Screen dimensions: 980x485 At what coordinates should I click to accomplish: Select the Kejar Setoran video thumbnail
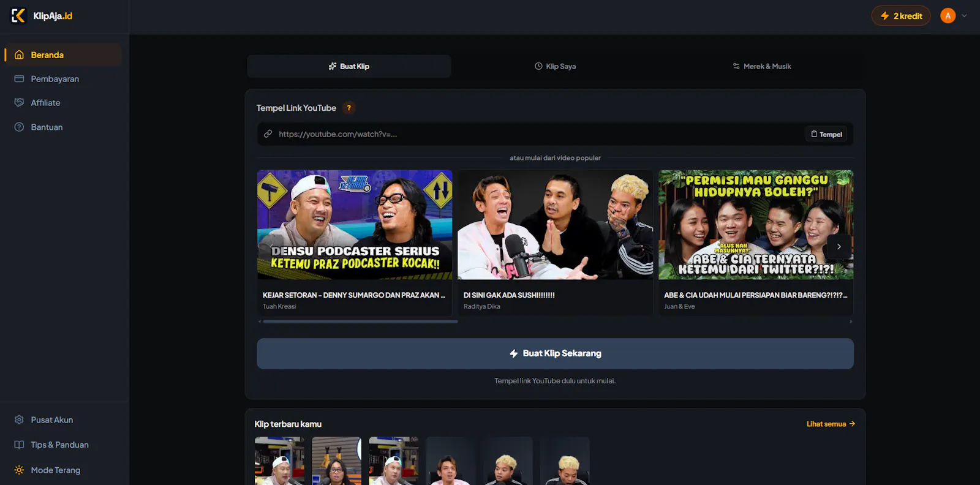coord(355,225)
